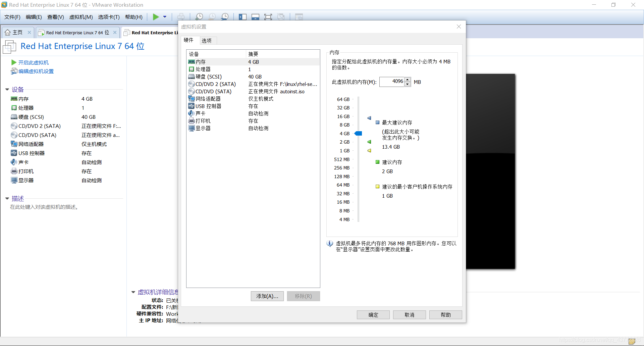Select 显示器 in dialog device list
644x346 pixels.
253,128
